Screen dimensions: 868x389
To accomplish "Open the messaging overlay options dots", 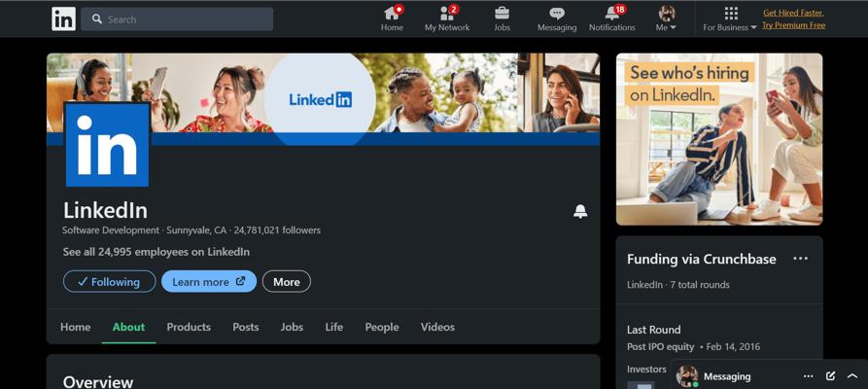I will (808, 376).
